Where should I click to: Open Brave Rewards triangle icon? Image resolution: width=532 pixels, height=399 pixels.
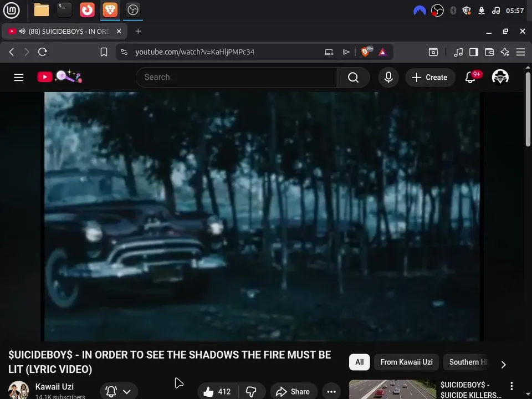click(x=383, y=52)
